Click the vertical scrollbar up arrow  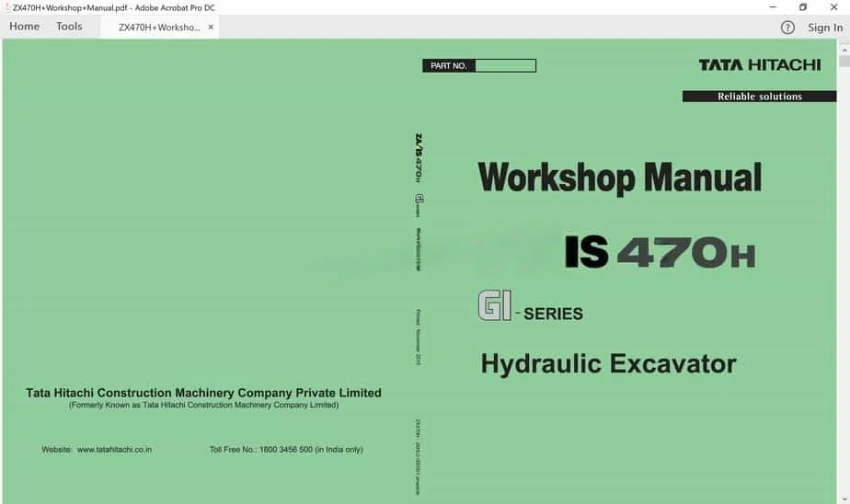pos(844,50)
